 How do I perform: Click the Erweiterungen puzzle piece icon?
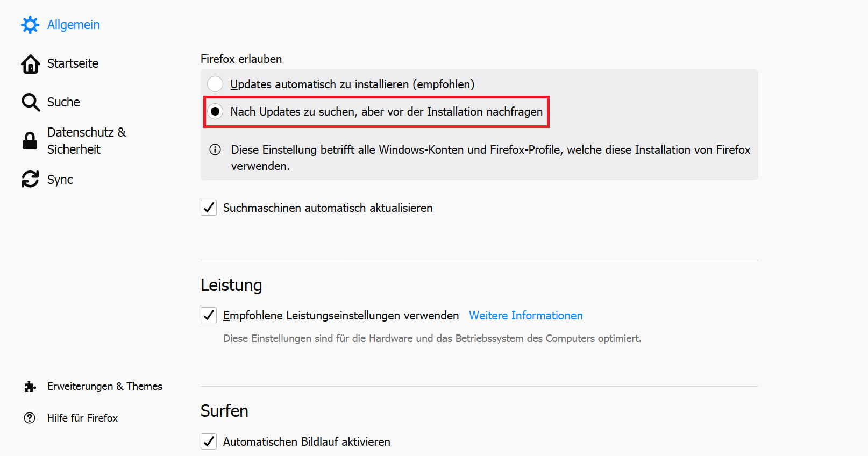coord(30,387)
